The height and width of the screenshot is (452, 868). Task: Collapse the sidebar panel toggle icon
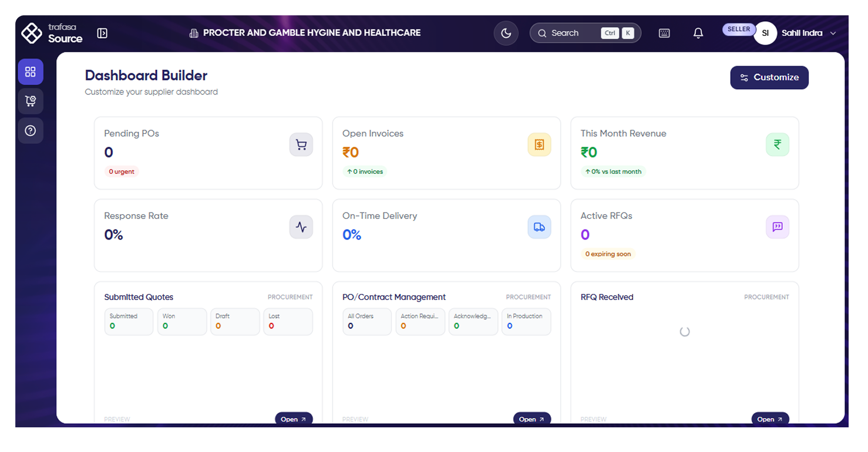[102, 33]
